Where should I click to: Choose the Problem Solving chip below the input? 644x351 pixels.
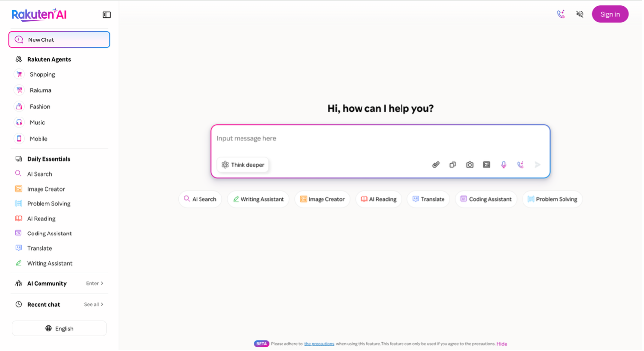(x=553, y=199)
